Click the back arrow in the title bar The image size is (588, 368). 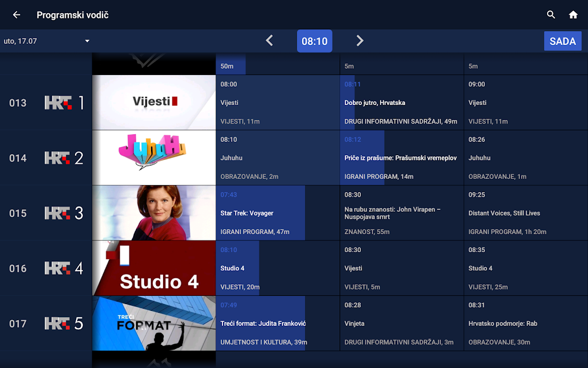click(x=16, y=14)
